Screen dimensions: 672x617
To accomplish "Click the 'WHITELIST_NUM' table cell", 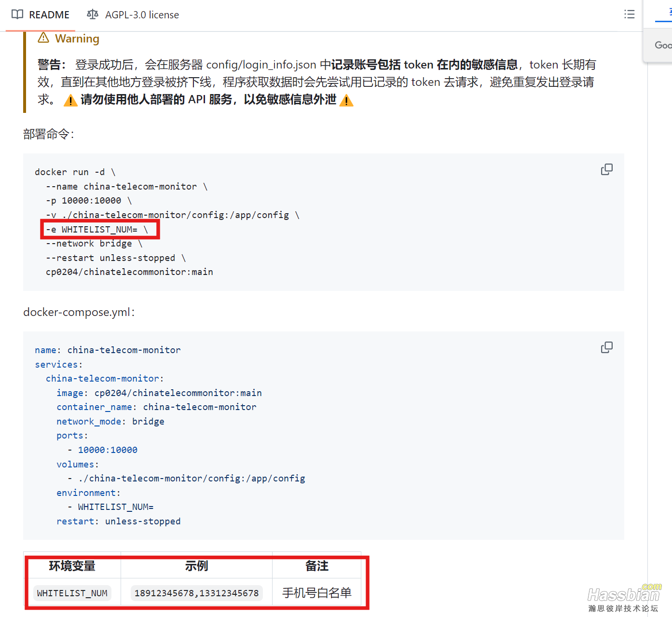I will [x=72, y=593].
